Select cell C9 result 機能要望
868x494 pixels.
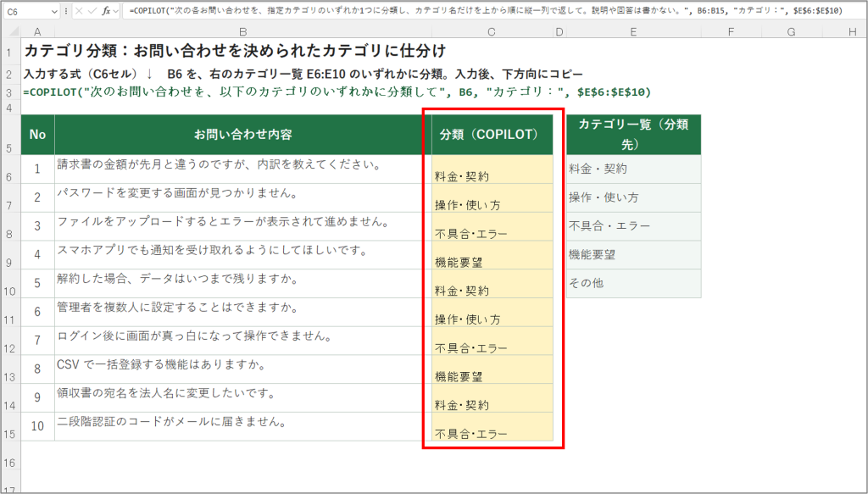pyautogui.click(x=492, y=254)
